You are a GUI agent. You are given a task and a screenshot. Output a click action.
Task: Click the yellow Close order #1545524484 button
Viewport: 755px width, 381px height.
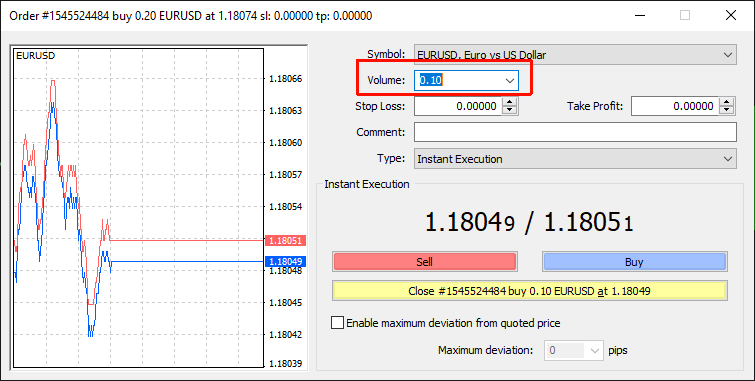click(x=530, y=291)
